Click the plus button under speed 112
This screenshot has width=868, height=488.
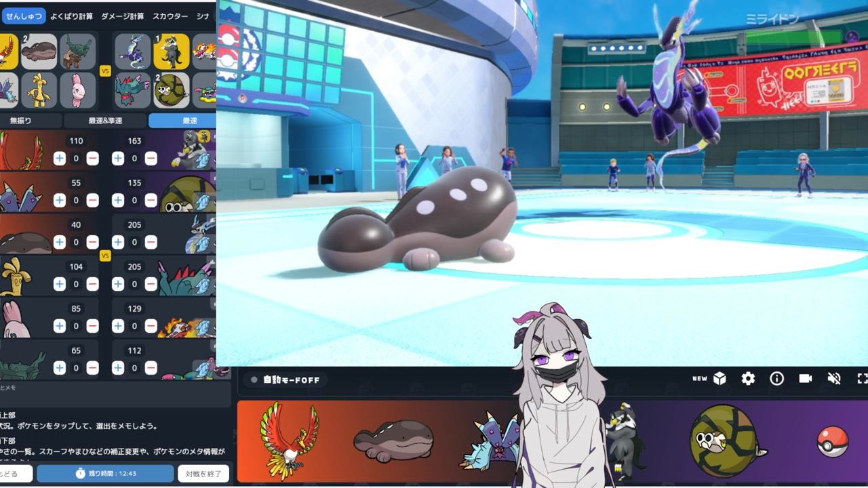coord(118,368)
